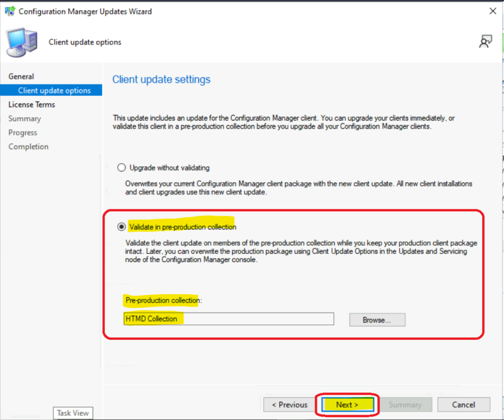Viewport: 504px width, 420px height.
Task: Click the Task View tooltip label
Action: click(x=73, y=413)
